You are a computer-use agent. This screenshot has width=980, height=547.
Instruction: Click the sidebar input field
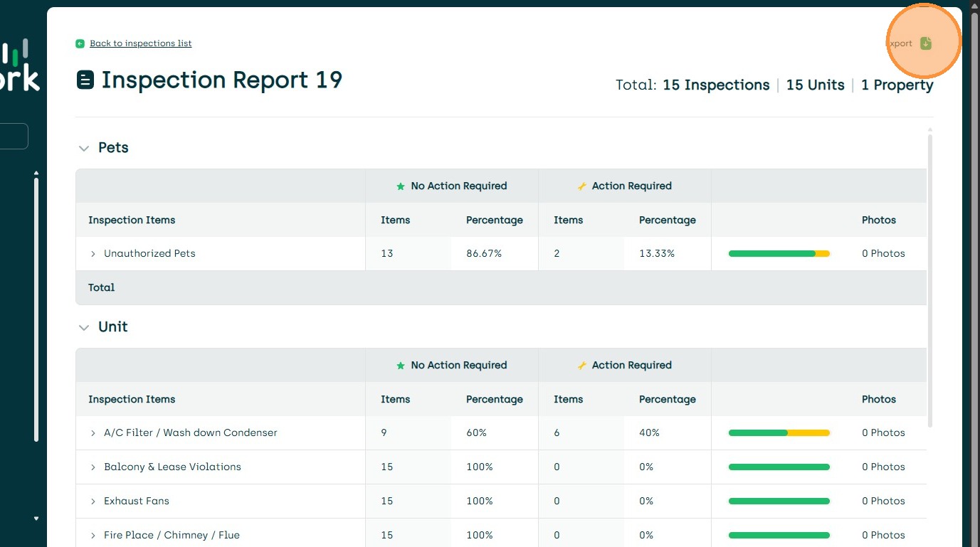[x=14, y=136]
